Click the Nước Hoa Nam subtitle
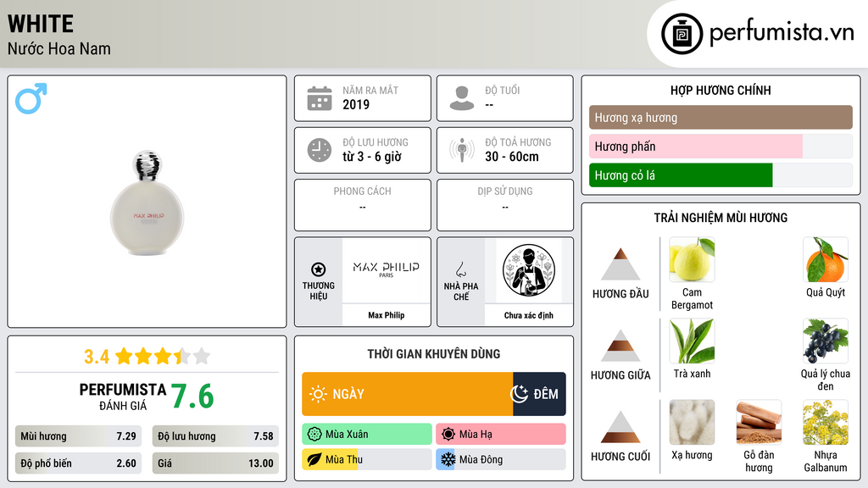The width and height of the screenshot is (868, 488). (59, 48)
